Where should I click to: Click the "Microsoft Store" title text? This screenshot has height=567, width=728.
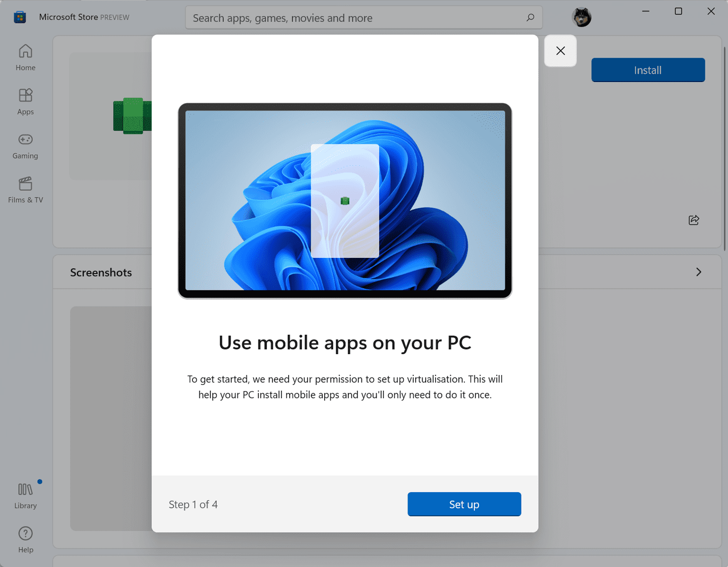click(x=69, y=17)
